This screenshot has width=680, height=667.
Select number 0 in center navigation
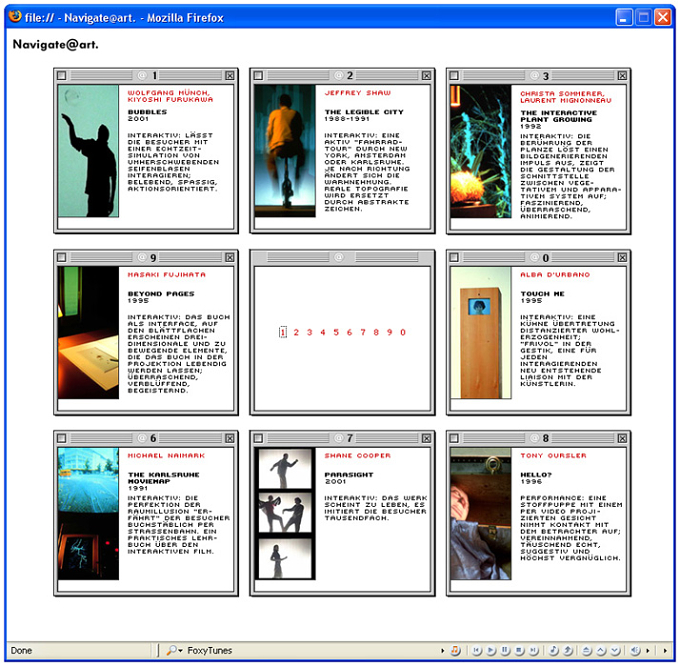point(403,332)
